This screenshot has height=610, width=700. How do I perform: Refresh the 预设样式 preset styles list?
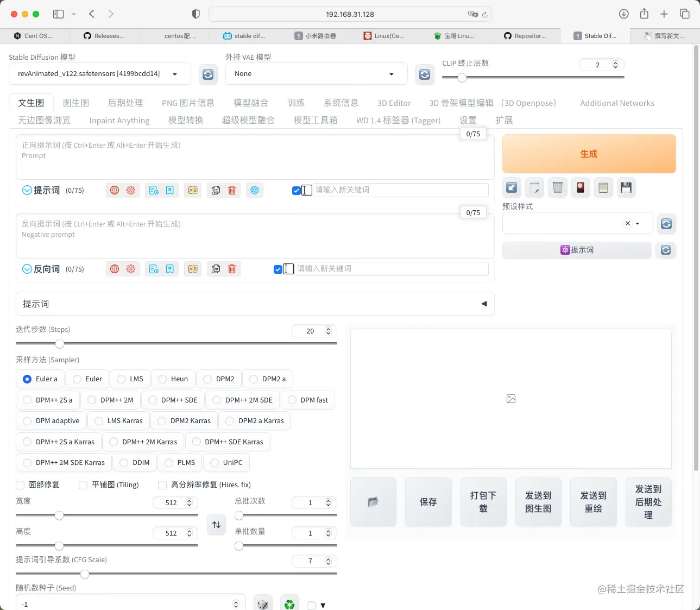pos(666,224)
